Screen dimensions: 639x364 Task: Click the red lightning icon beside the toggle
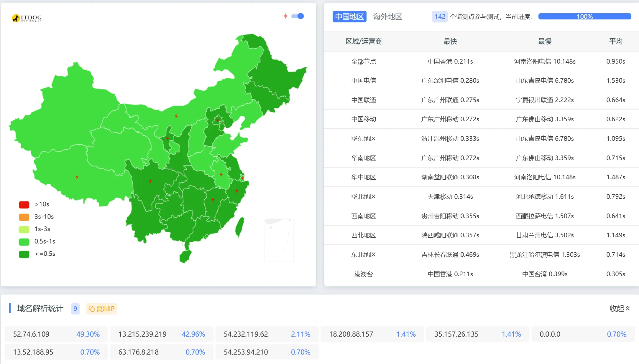[285, 16]
